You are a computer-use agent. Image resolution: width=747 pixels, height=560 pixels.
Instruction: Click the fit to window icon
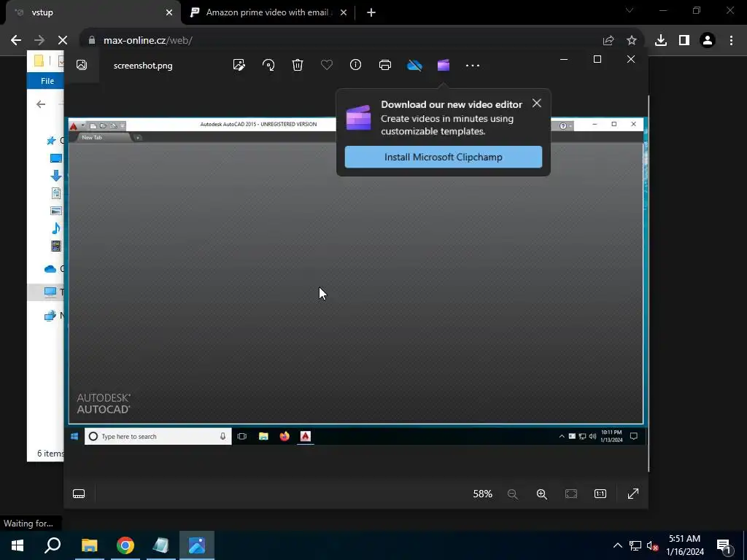pos(571,494)
